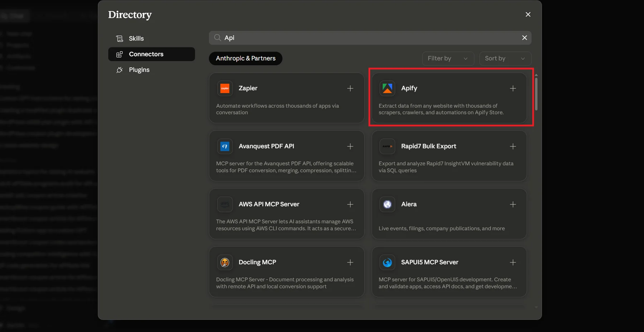The width and height of the screenshot is (644, 332).
Task: Open the Apify connector title
Action: pyautogui.click(x=409, y=88)
